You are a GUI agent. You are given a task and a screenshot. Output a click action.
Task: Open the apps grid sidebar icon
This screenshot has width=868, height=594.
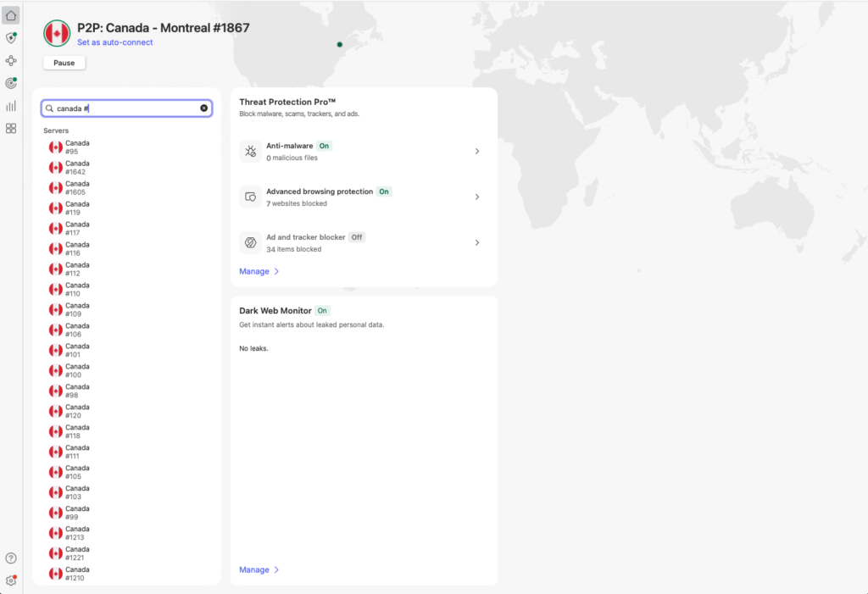[10, 129]
